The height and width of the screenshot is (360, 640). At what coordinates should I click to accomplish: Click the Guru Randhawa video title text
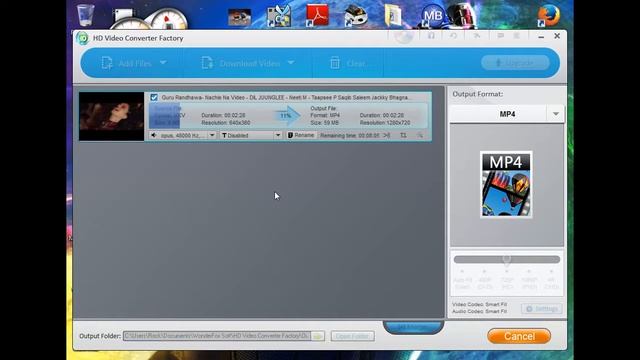point(286,98)
